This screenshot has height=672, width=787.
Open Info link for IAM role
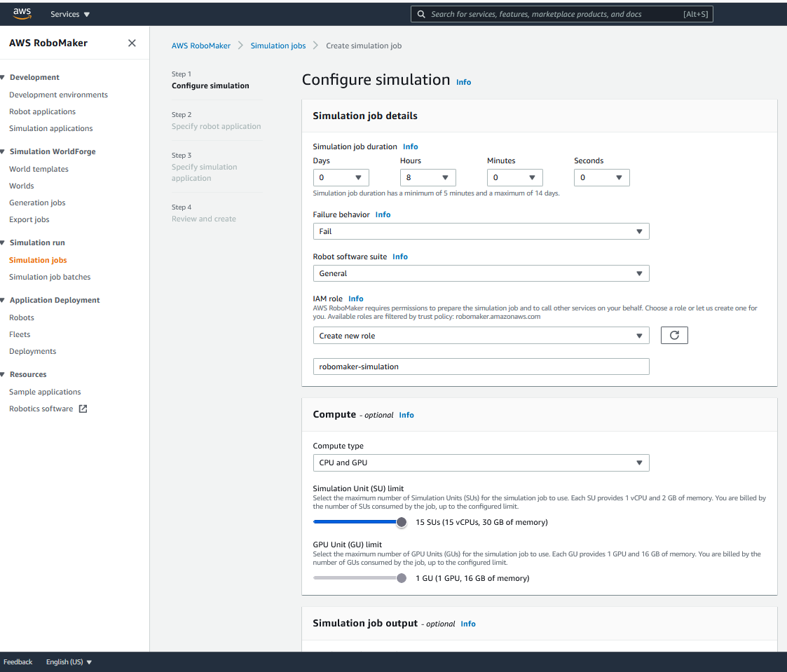tap(355, 299)
